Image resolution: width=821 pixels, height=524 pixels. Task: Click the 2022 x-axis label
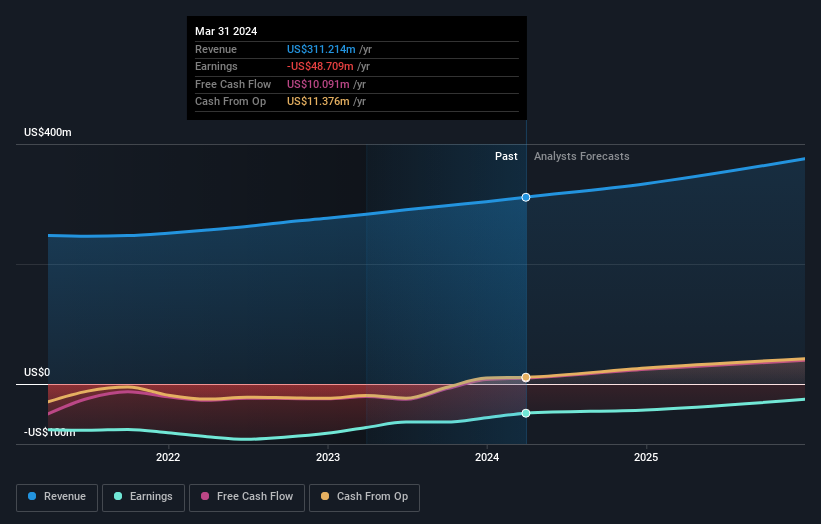(168, 457)
